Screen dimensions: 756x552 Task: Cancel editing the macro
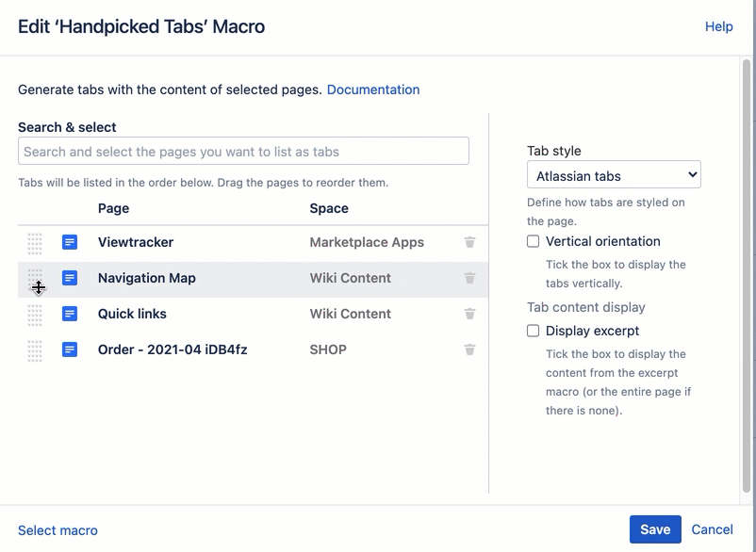pos(712,529)
